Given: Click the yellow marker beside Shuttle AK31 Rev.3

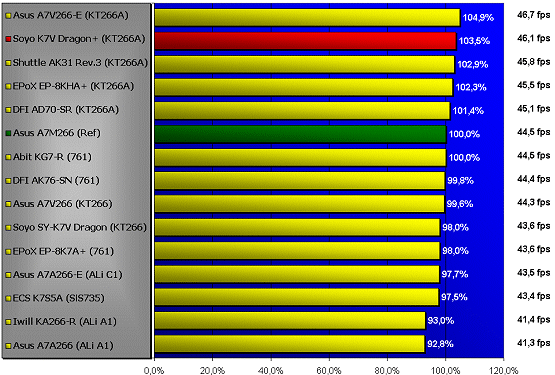Looking at the screenshot, I should (8, 63).
